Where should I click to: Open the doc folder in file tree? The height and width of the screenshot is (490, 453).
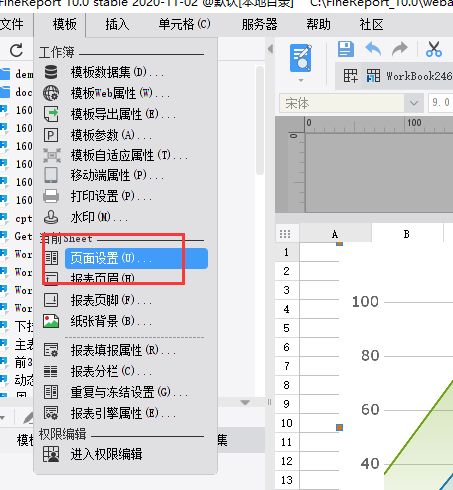click(x=16, y=92)
